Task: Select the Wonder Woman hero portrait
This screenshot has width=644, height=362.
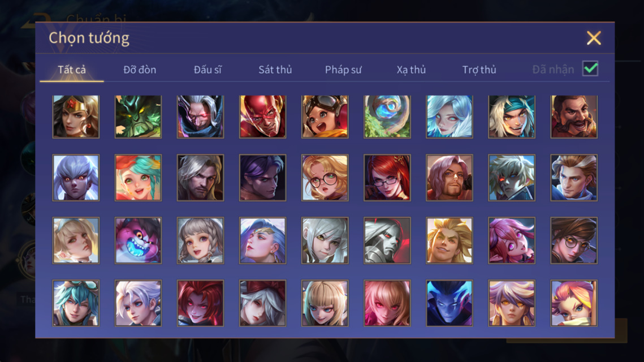Action: 76,117
